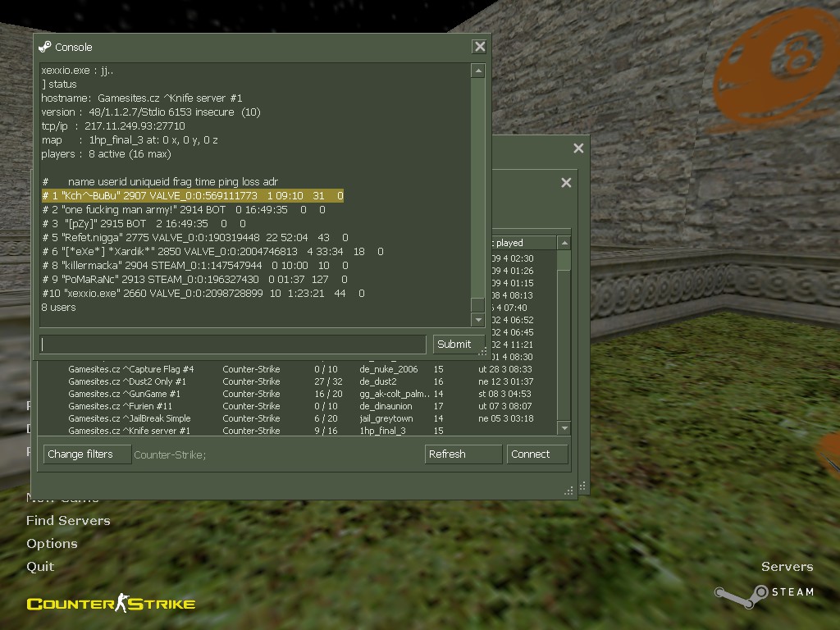The image size is (840, 630).
Task: Click the version line in the console
Action: [151, 112]
